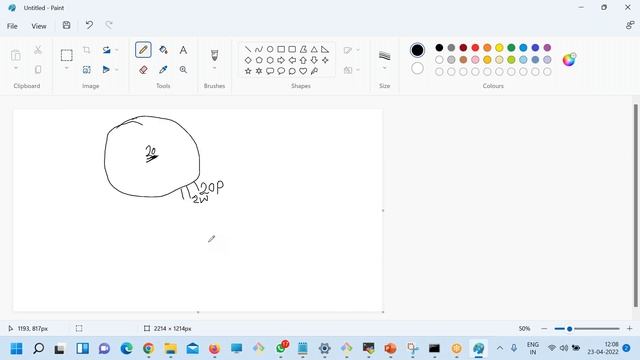Open the line Size dropdown
This screenshot has width=640, height=360.
(384, 59)
